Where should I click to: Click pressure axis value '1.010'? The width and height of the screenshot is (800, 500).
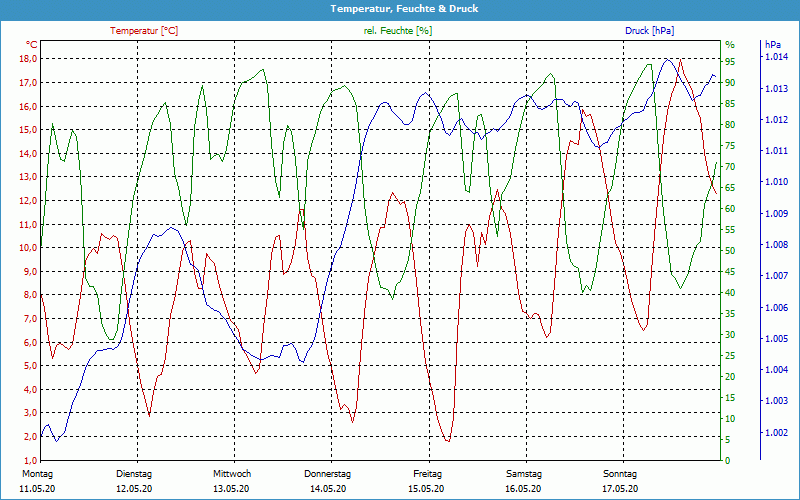(x=776, y=182)
